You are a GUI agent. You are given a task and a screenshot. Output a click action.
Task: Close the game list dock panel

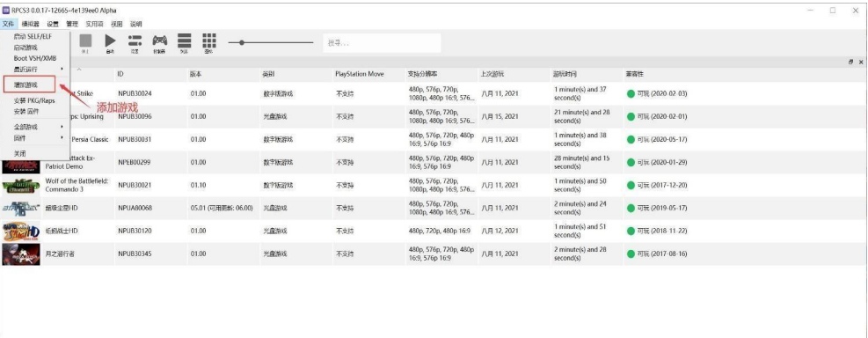(861, 62)
